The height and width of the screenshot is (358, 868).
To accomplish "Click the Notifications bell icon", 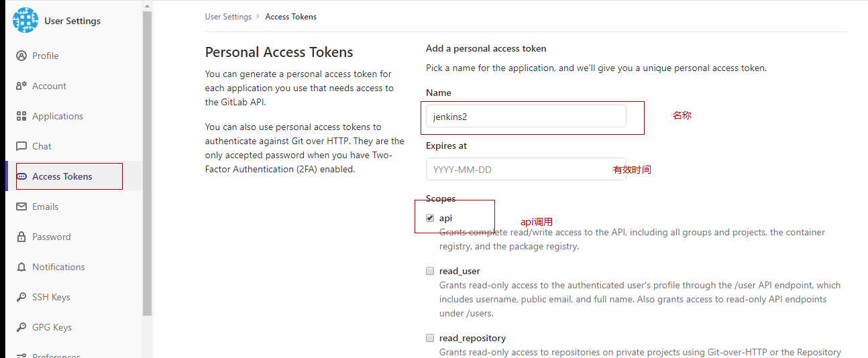I will coord(21,267).
